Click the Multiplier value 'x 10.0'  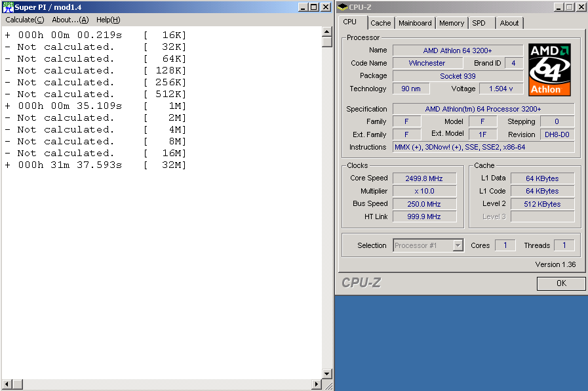coord(424,192)
